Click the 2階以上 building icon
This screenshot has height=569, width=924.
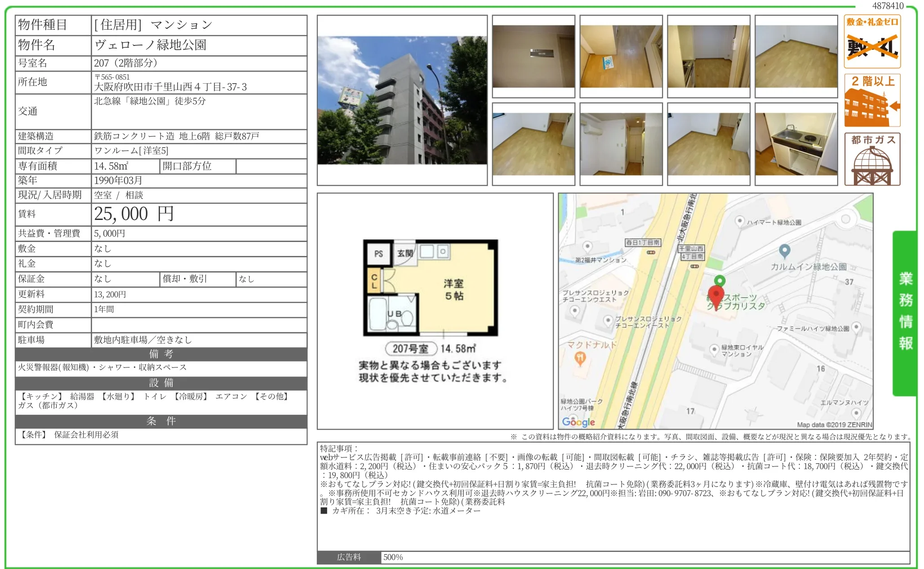click(x=872, y=101)
